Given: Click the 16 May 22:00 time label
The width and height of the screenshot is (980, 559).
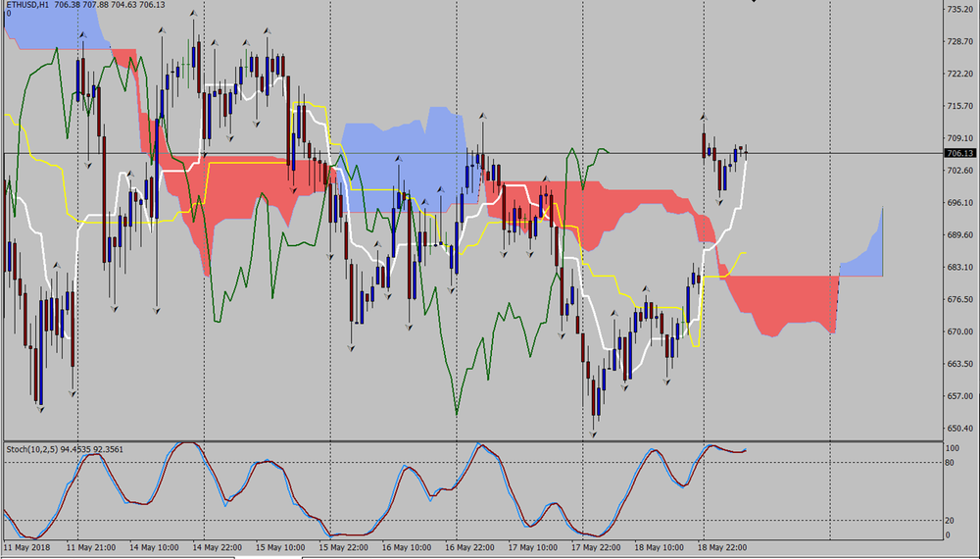Looking at the screenshot, I should pyautogui.click(x=469, y=547).
